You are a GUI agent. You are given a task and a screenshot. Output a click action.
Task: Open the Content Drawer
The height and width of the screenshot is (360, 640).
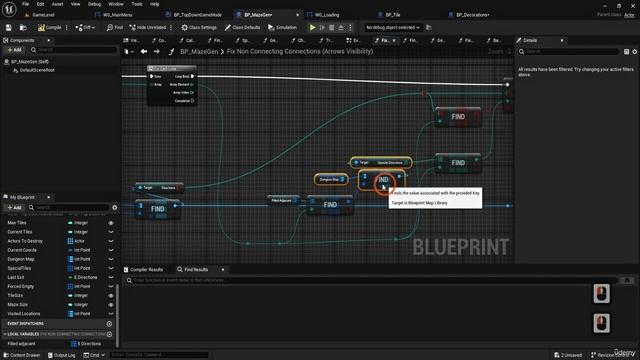pos(22,355)
